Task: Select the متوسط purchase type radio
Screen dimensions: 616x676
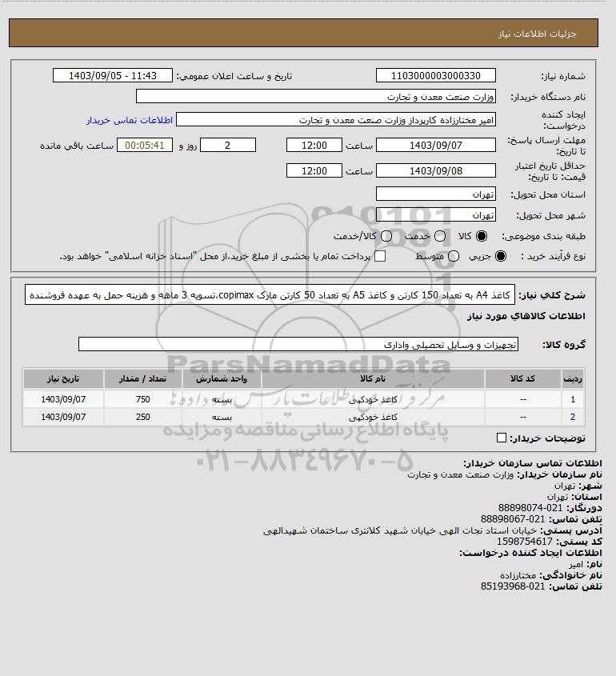Action: click(454, 256)
